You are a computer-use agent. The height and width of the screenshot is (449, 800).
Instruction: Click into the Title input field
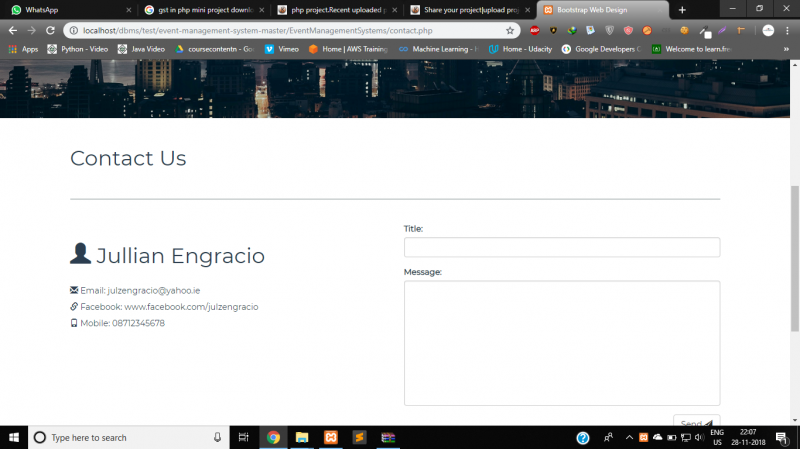click(562, 247)
